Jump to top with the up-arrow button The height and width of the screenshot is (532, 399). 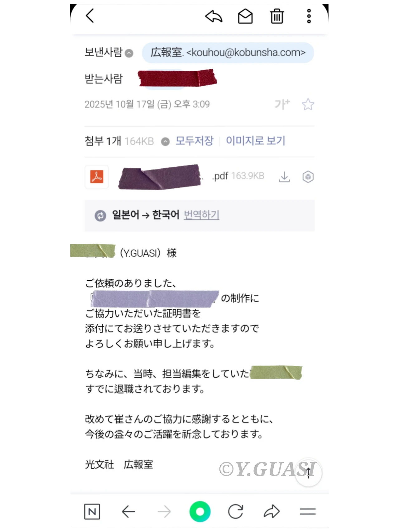pos(308,473)
